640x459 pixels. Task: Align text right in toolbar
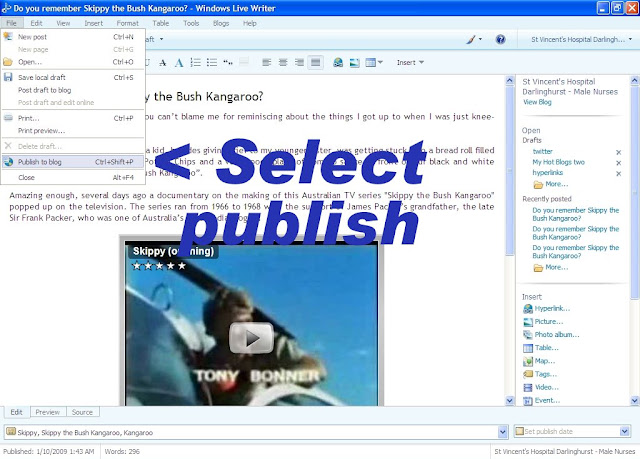coord(299,62)
